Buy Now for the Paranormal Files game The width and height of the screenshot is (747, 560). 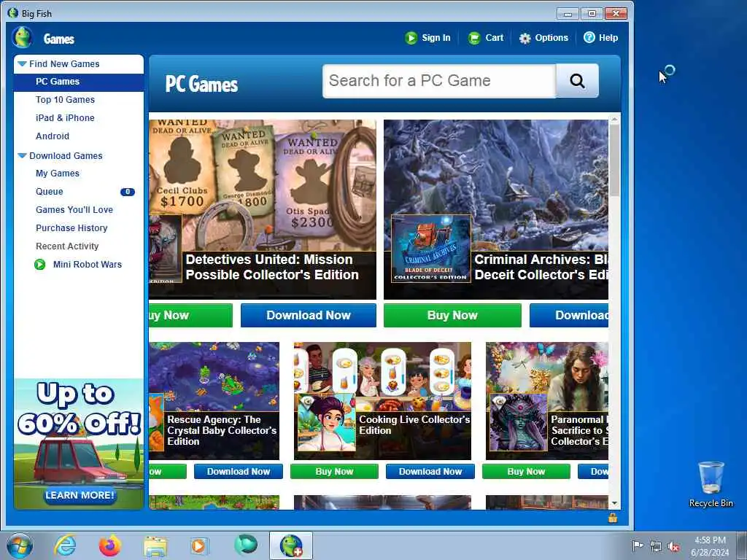pyautogui.click(x=526, y=472)
